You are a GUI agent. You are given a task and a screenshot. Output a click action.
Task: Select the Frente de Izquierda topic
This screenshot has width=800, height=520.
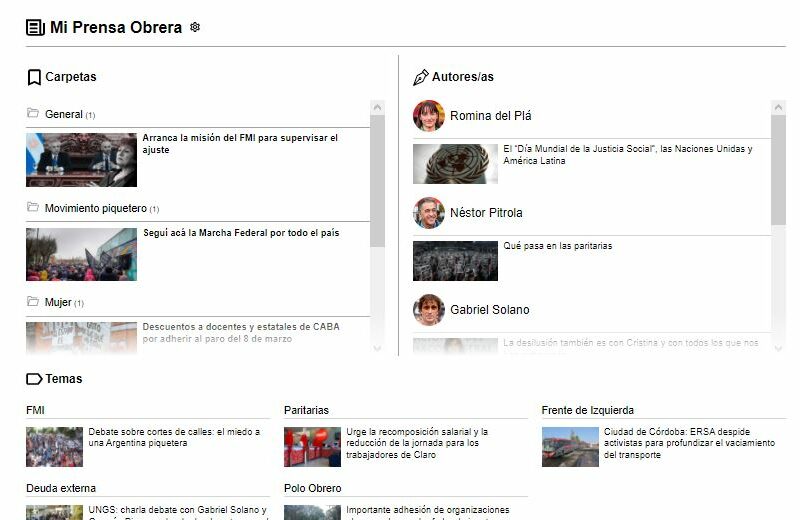[x=587, y=410]
